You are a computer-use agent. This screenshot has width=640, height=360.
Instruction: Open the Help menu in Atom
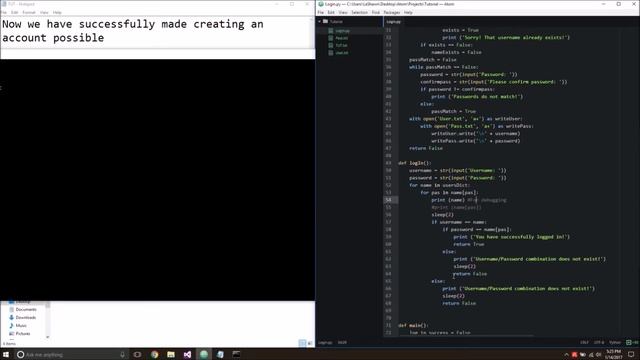pos(408,13)
